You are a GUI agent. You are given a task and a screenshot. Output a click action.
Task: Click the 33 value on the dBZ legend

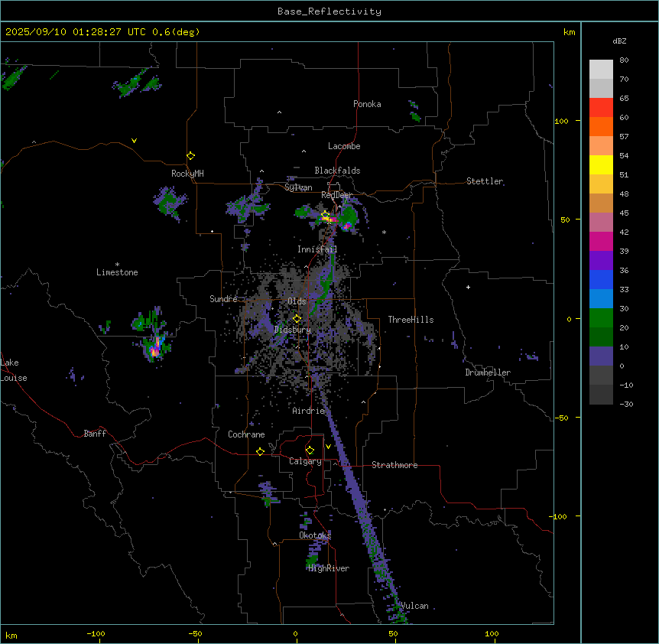click(624, 289)
